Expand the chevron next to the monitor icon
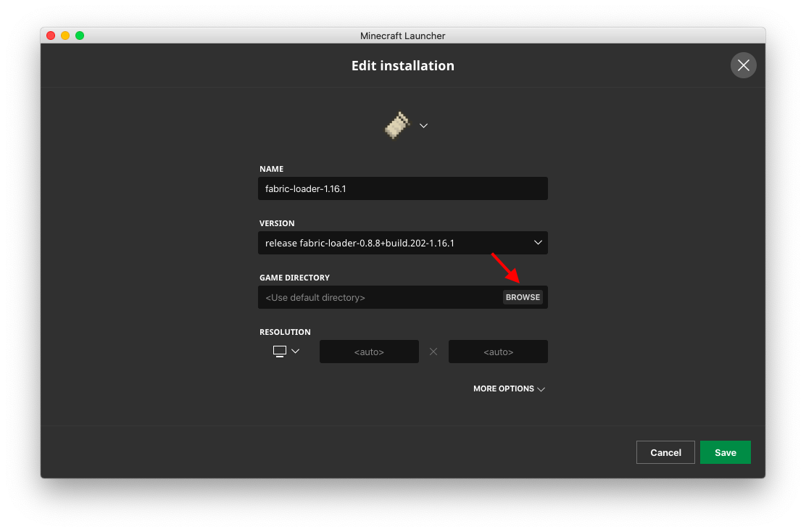The image size is (806, 532). pos(295,352)
